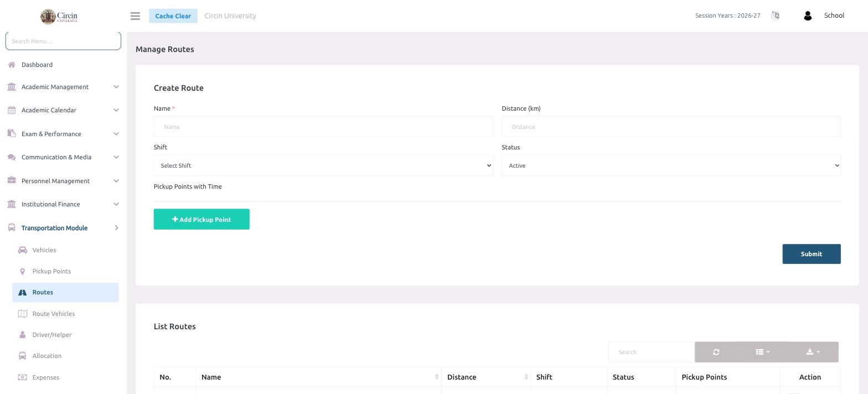Expand Institutional Finance chevron
Screen dimensions: 868x394
point(116,204)
